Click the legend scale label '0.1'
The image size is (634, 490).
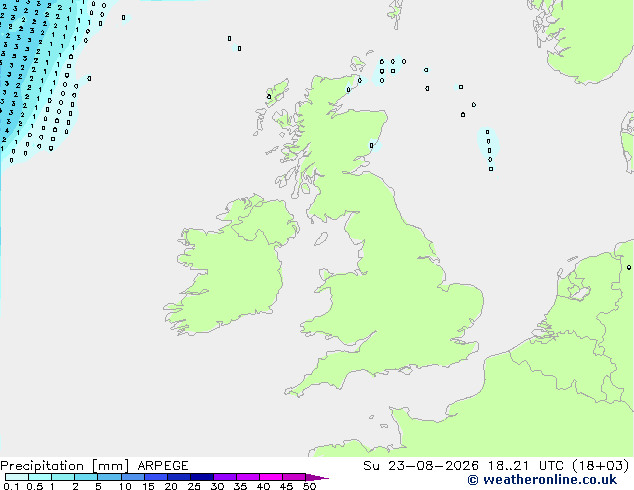(x=11, y=486)
